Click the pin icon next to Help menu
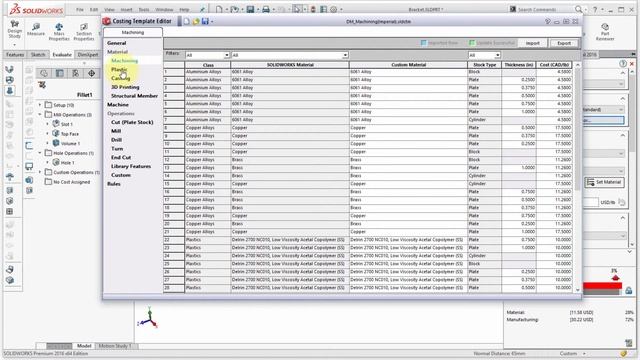Image resolution: width=640 pixels, height=360 pixels. coord(202,9)
